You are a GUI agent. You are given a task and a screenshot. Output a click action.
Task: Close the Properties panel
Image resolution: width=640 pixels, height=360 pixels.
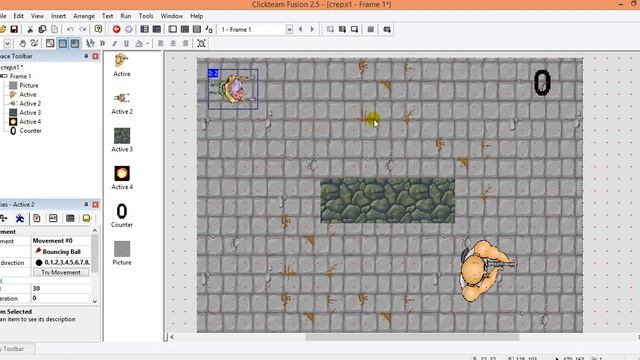point(96,204)
